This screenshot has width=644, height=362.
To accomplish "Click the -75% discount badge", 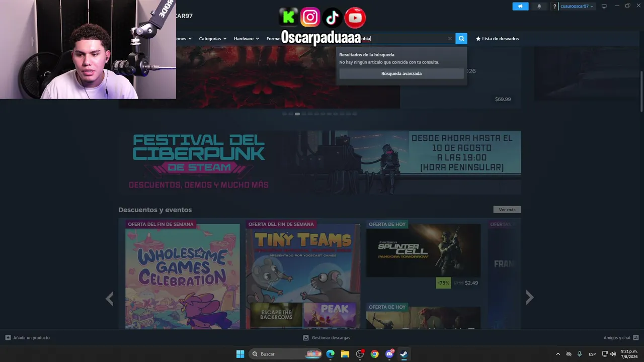I will click(x=443, y=283).
